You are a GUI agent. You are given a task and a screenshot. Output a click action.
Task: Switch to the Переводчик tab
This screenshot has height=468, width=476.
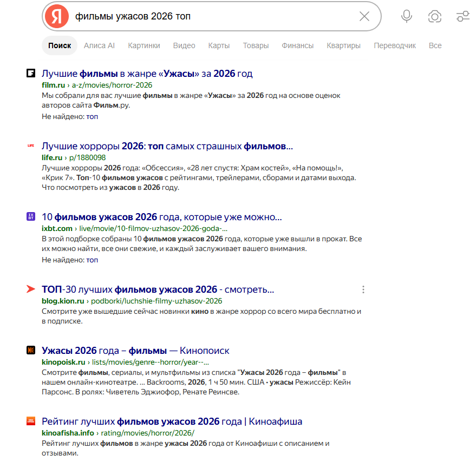(395, 45)
